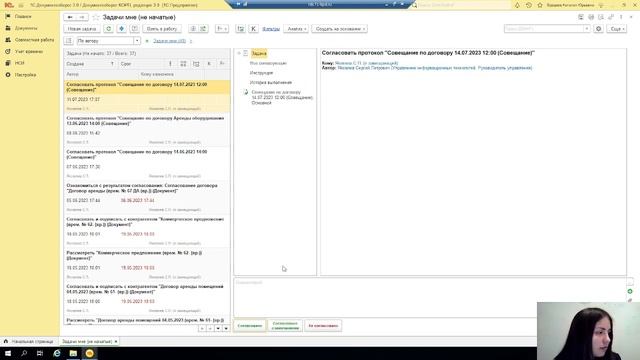
Task: Open the Настройка section in the sidebar
Action: pos(25,75)
